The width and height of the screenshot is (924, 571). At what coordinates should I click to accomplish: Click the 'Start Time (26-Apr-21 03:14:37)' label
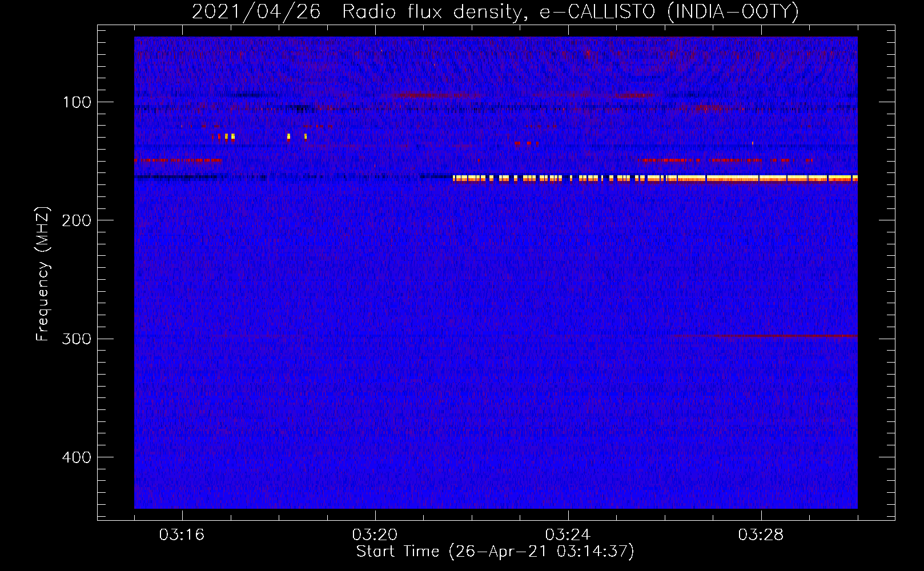pos(495,552)
